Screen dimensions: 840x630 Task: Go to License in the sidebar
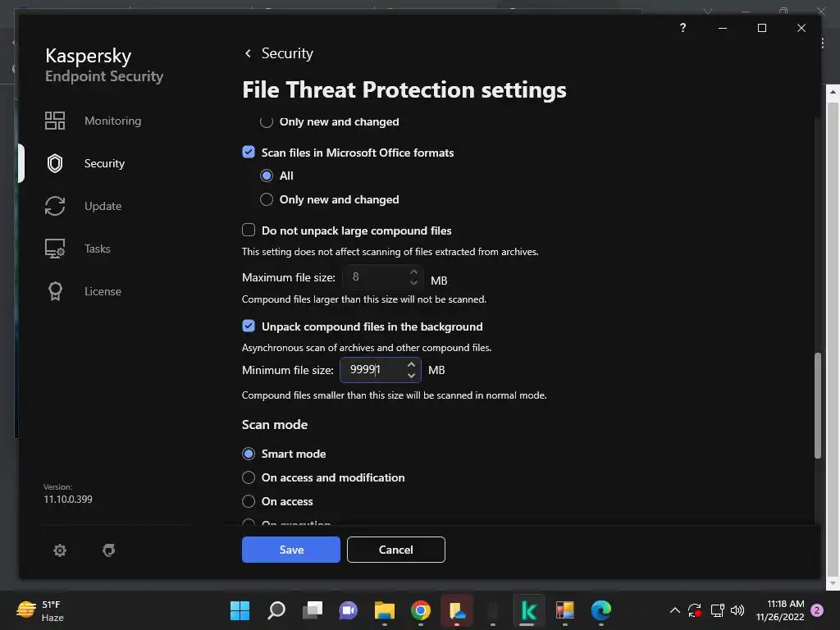coord(103,291)
